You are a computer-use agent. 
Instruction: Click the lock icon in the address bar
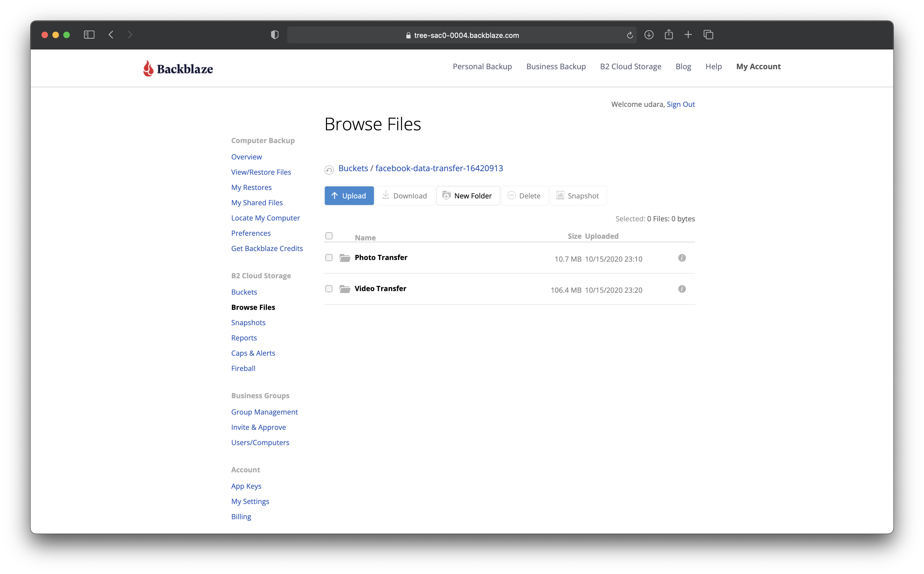408,35
